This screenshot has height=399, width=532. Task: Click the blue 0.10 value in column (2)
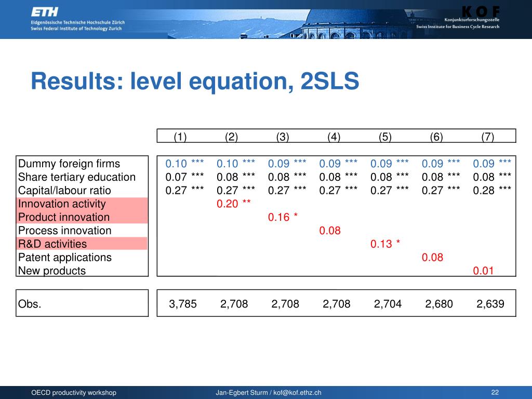pyautogui.click(x=228, y=164)
